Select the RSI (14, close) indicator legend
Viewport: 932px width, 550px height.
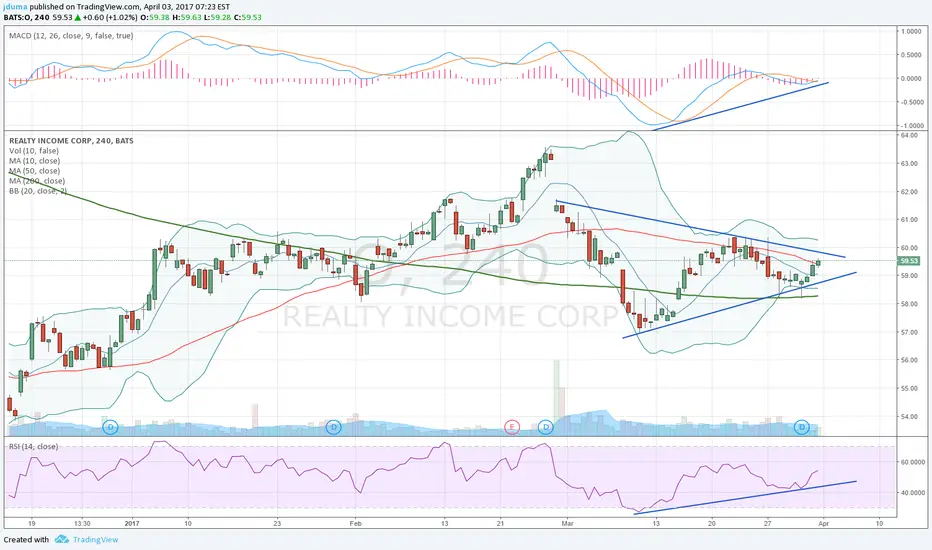(33, 447)
